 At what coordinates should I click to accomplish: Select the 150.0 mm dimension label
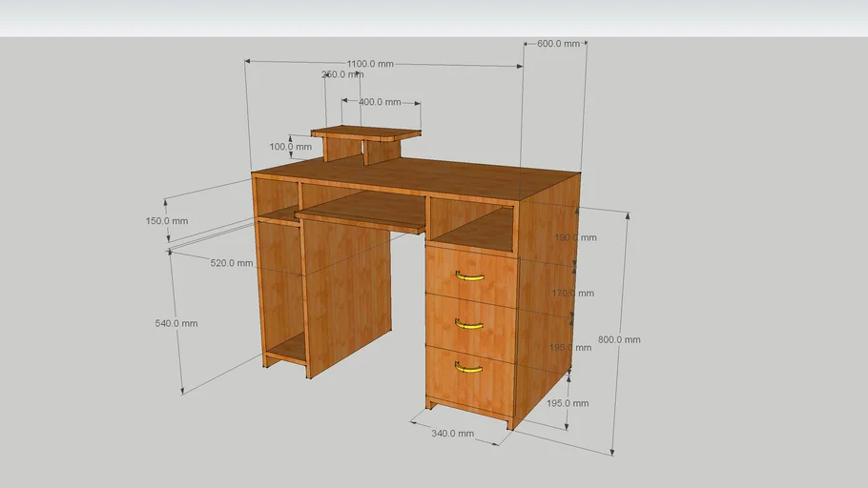[x=166, y=221]
